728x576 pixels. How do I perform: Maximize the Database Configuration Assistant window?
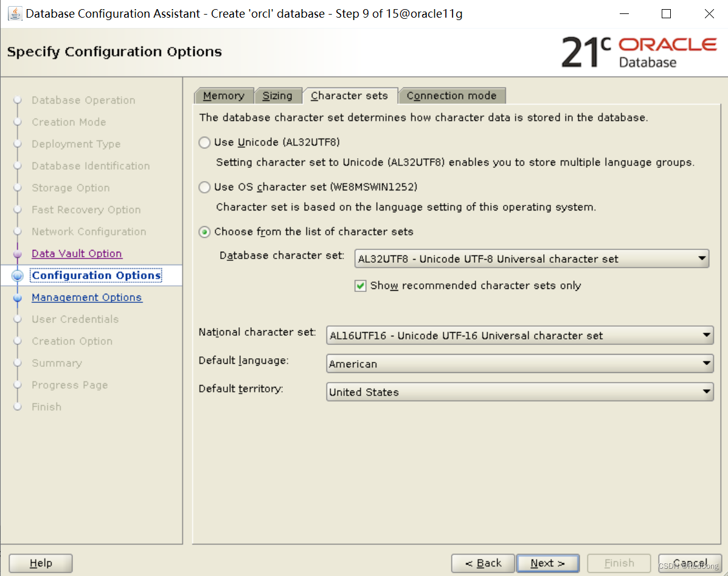[666, 13]
